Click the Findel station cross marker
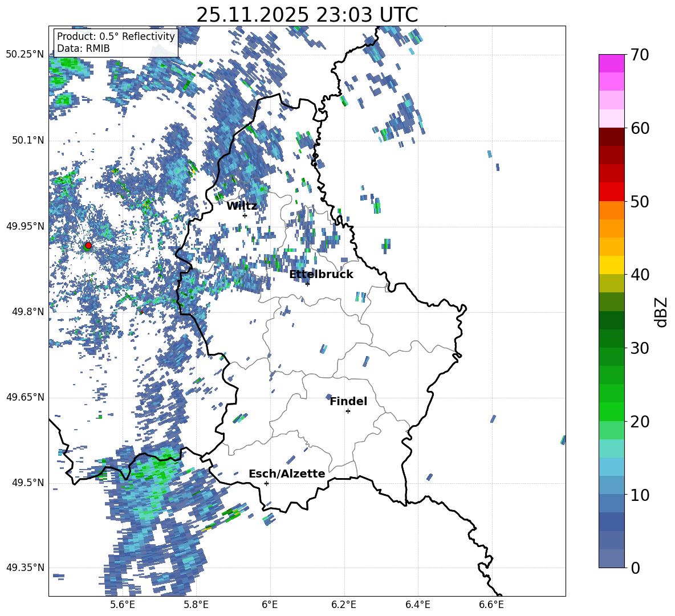The image size is (675, 616). click(348, 411)
